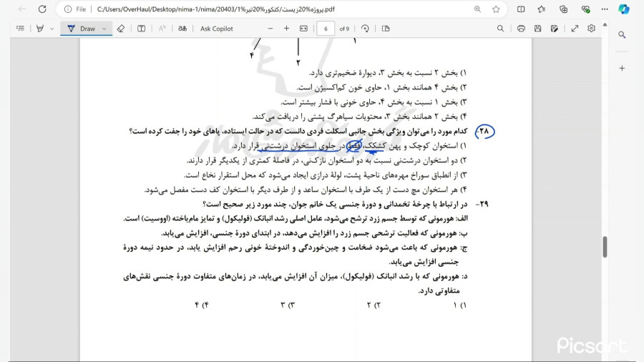Open Browser essentials heart icon
Image resolution: width=644 pixels, height=362 pixels.
point(585,9)
